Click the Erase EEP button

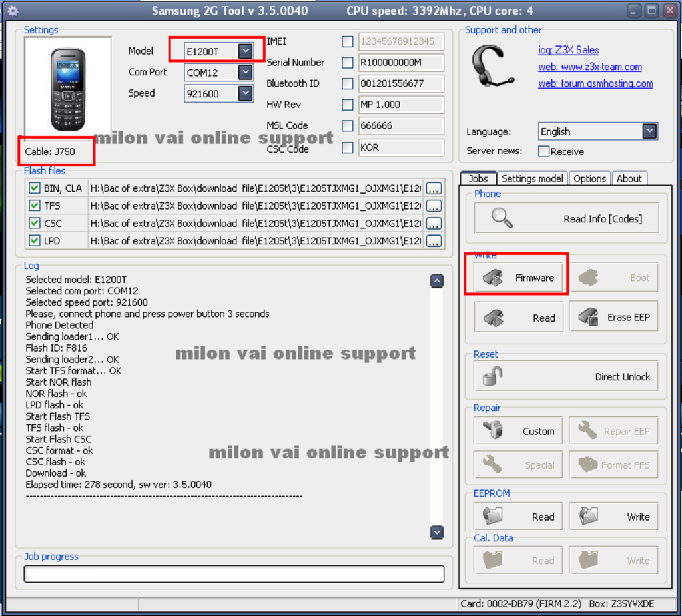(x=613, y=317)
